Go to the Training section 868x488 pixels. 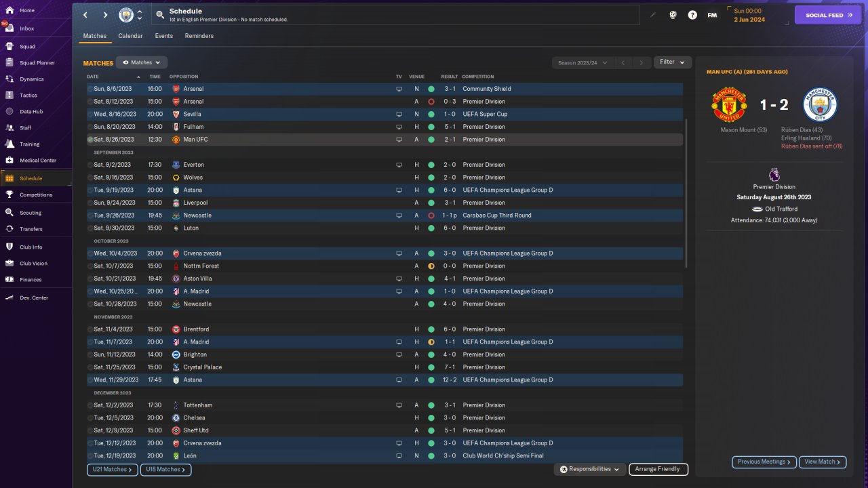pyautogui.click(x=29, y=144)
